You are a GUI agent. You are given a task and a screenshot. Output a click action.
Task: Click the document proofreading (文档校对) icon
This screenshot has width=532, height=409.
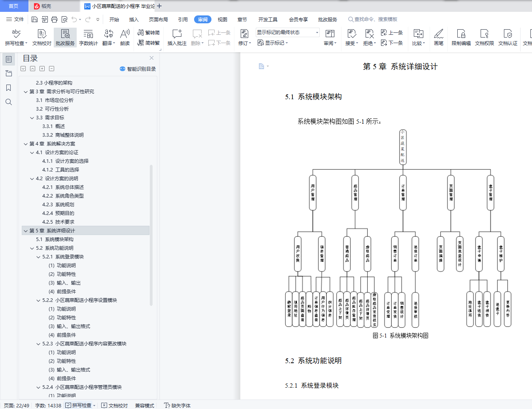coord(42,38)
